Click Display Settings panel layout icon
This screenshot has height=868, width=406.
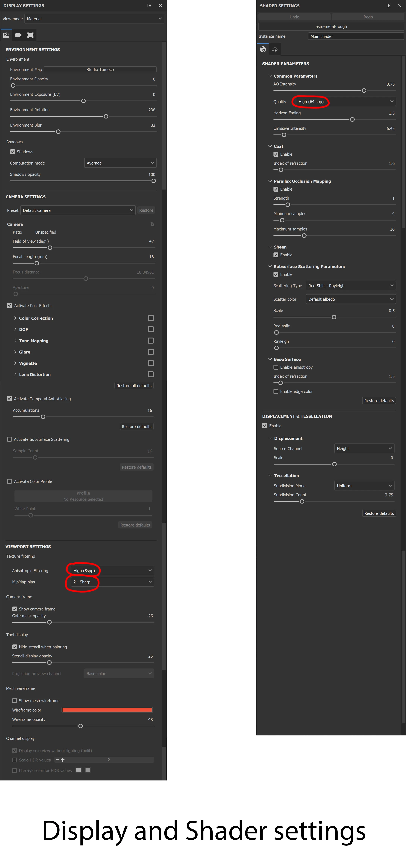coord(149,5)
